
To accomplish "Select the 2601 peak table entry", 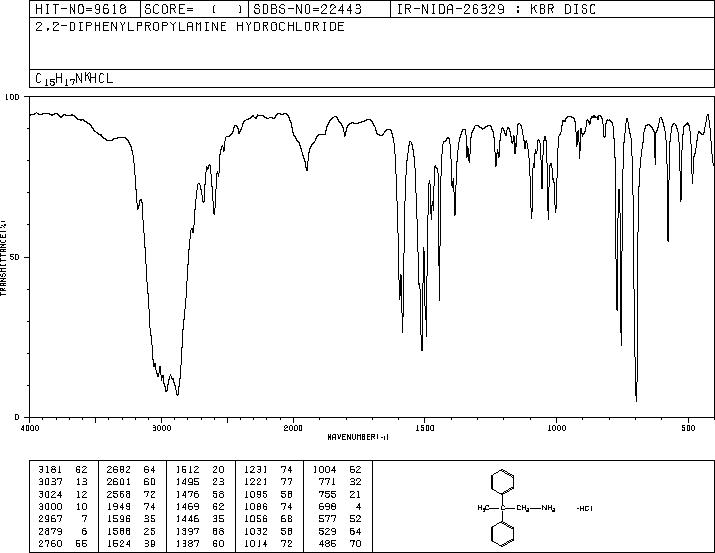I will click(x=131, y=481).
